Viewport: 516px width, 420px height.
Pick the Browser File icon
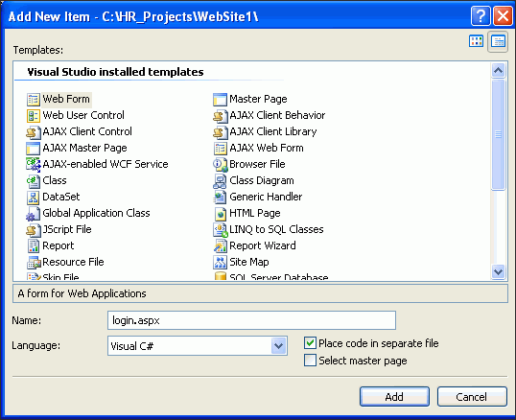point(220,164)
